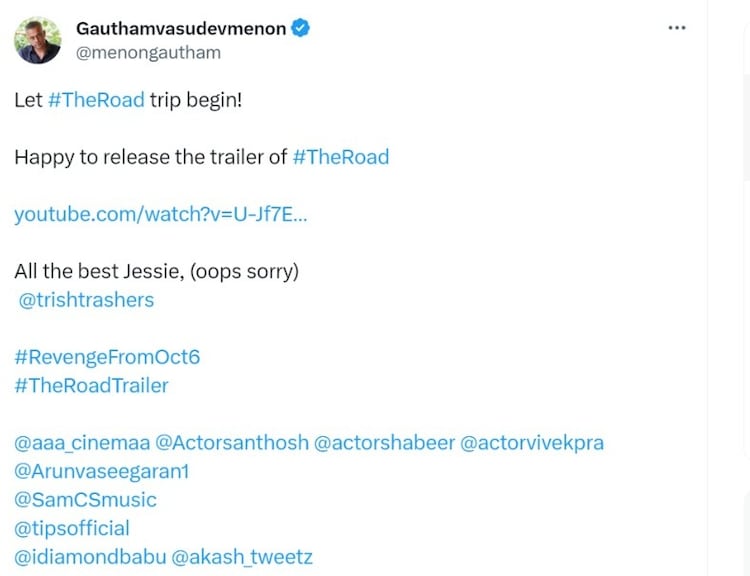Open the youtube.com/watch trailer link
This screenshot has height=576, width=750.
click(161, 214)
